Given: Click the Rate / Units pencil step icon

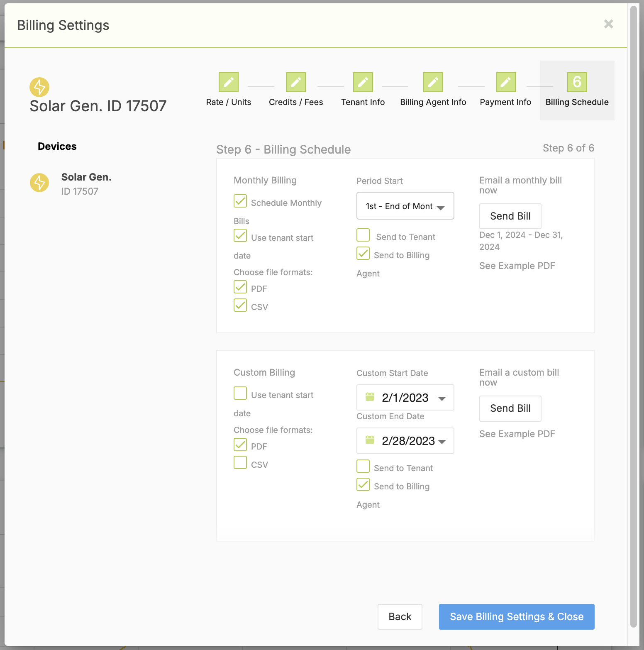Looking at the screenshot, I should point(229,82).
